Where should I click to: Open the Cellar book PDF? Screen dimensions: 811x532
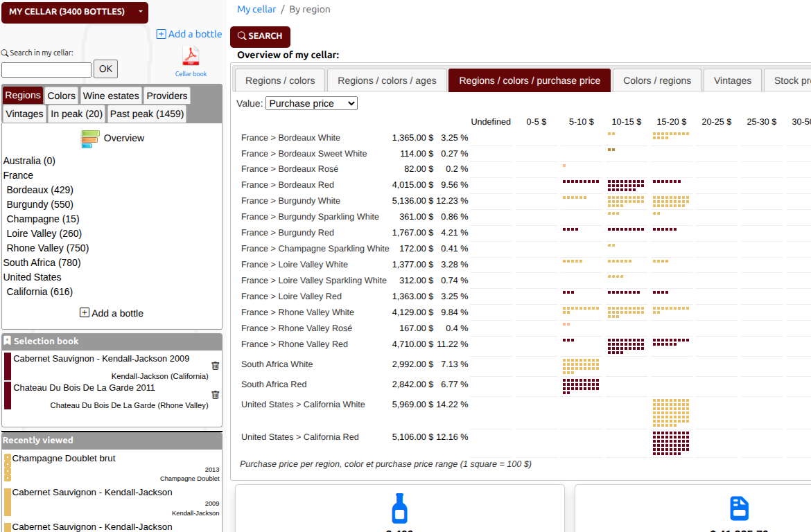pos(191,55)
